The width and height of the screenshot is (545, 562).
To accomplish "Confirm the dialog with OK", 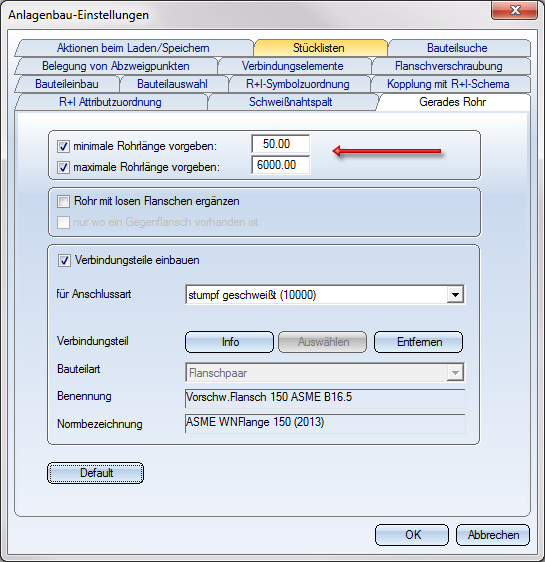I will coord(412,535).
